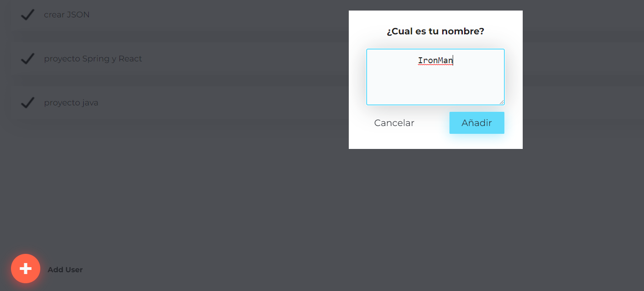Focus the name textarea
This screenshot has height=291, width=644.
[435, 77]
